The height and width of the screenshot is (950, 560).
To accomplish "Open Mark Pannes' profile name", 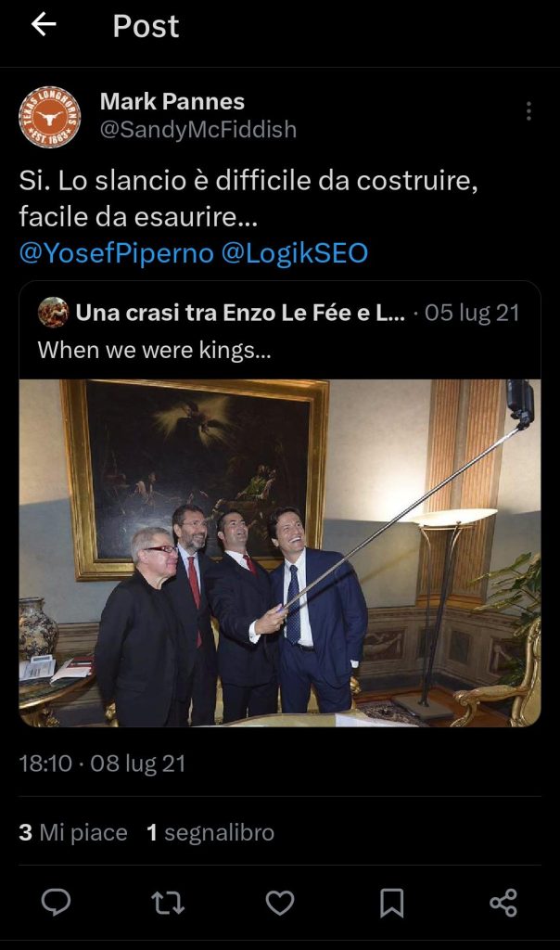I will point(172,102).
